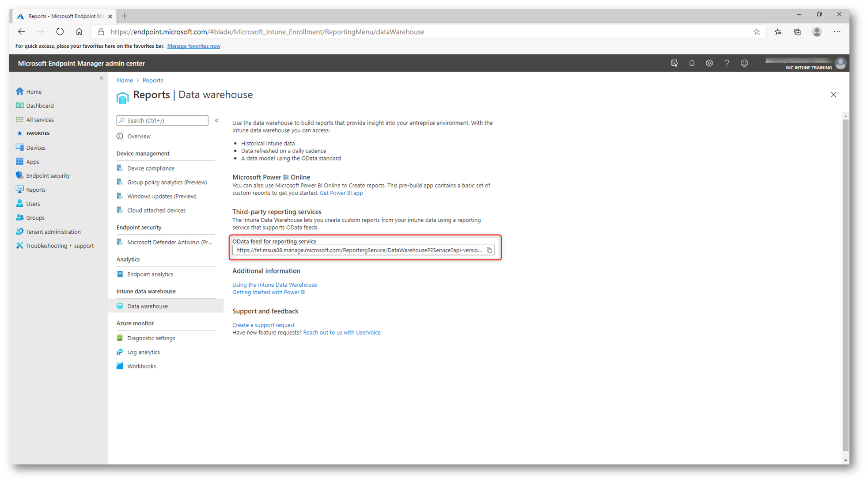This screenshot has height=483, width=868.
Task: Close the Data warehouse blade
Action: [x=834, y=95]
